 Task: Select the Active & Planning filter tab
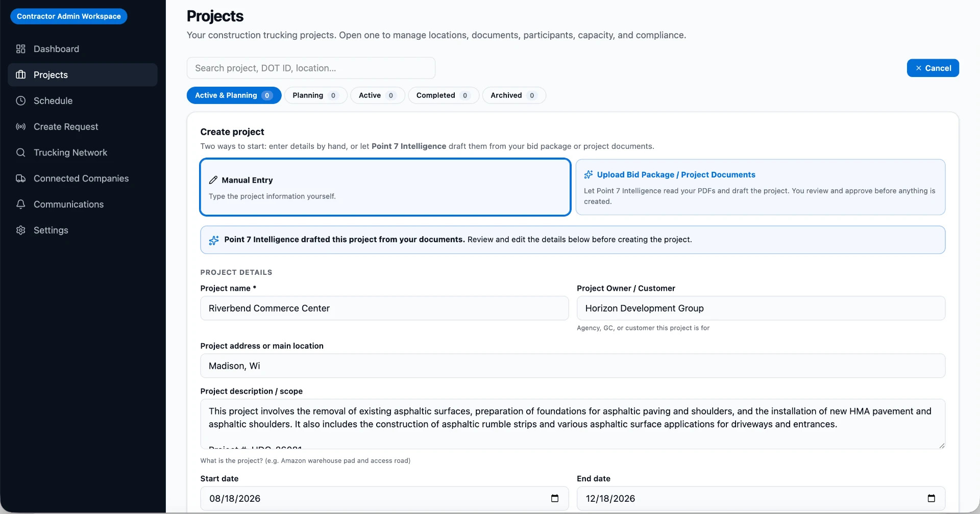coord(234,95)
